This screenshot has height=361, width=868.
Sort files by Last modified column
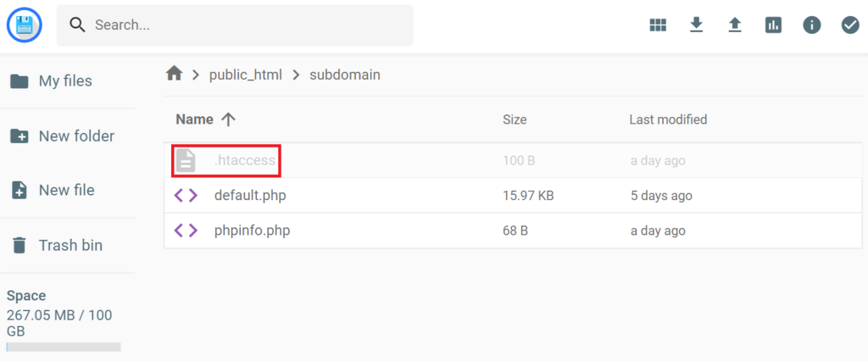tap(668, 119)
